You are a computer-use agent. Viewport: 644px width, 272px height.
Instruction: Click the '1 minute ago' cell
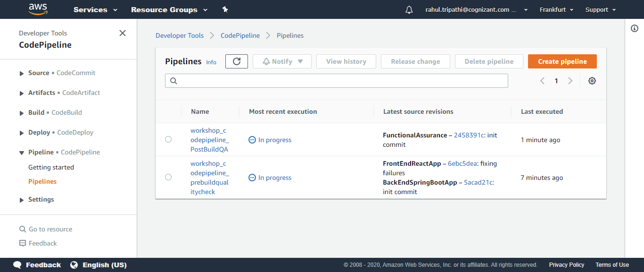pos(540,140)
